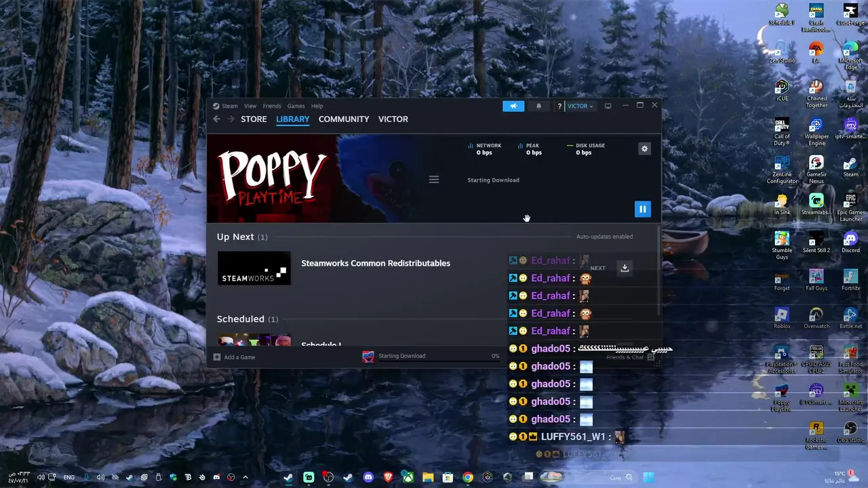Image resolution: width=868 pixels, height=488 pixels.
Task: Open the VICTOR profile tab
Action: (393, 119)
